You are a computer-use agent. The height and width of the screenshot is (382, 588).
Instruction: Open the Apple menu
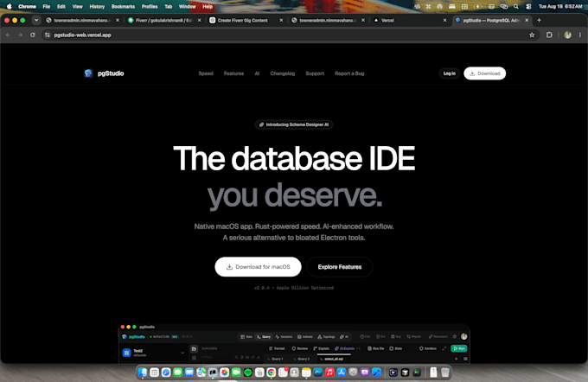coord(9,6)
